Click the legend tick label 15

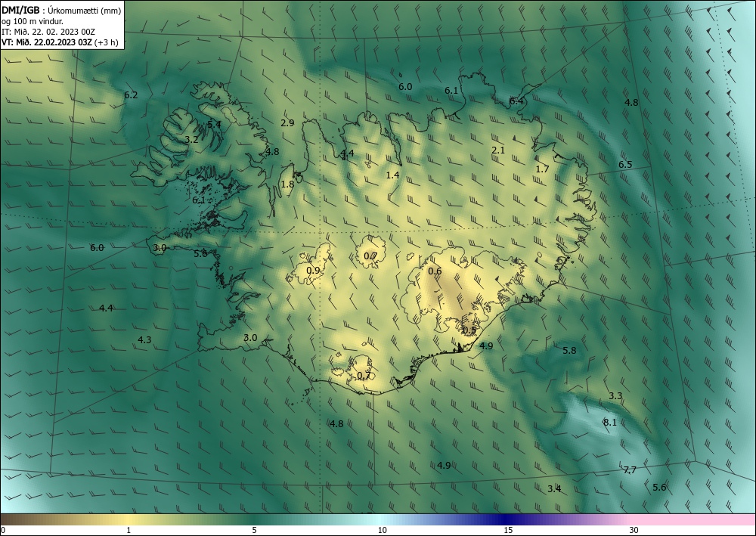coord(508,530)
